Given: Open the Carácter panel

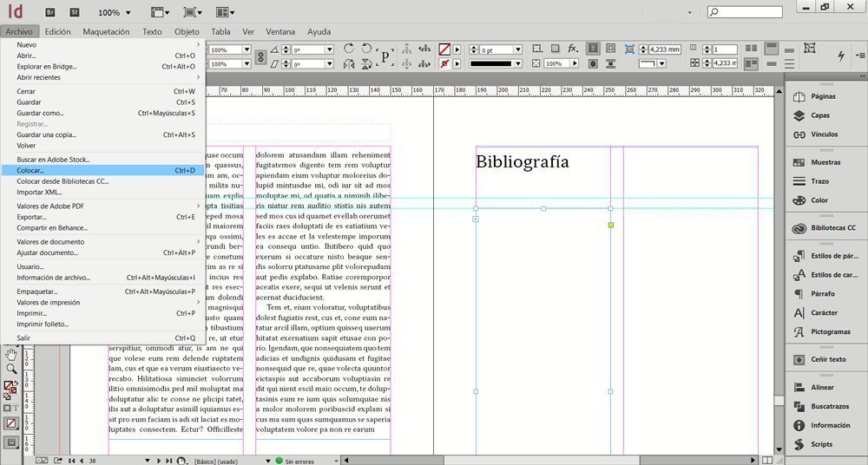Looking at the screenshot, I should coord(826,313).
